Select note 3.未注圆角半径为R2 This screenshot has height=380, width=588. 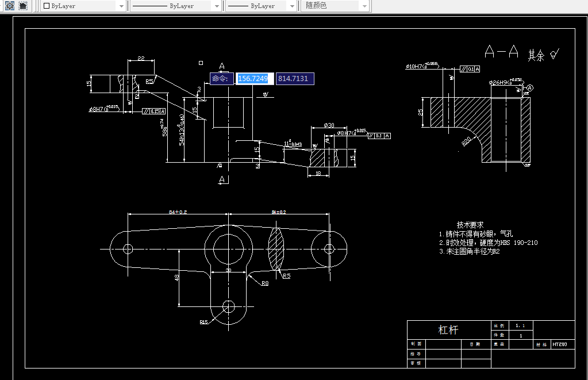point(469,251)
